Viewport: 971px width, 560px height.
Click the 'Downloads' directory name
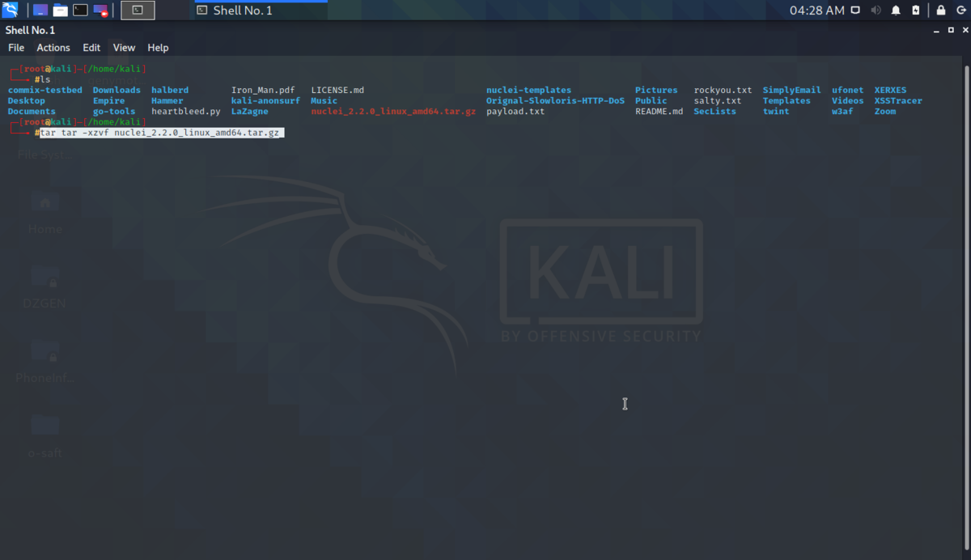point(117,90)
